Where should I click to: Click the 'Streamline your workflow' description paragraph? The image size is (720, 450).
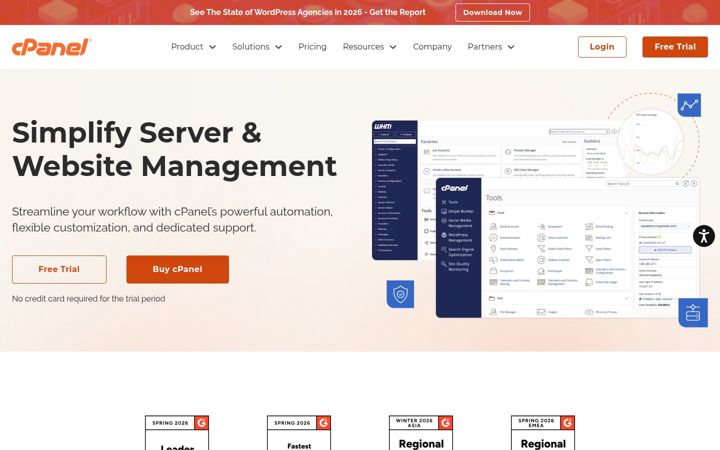[x=172, y=219]
